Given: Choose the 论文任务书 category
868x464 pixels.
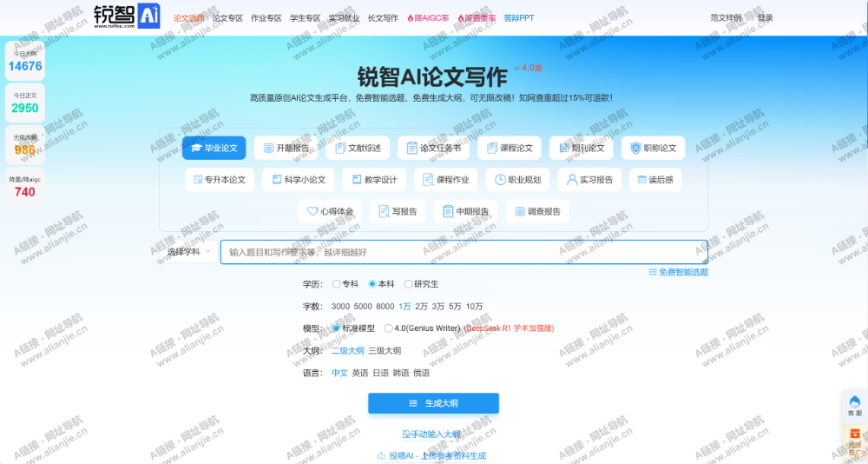Looking at the screenshot, I should click(x=433, y=148).
